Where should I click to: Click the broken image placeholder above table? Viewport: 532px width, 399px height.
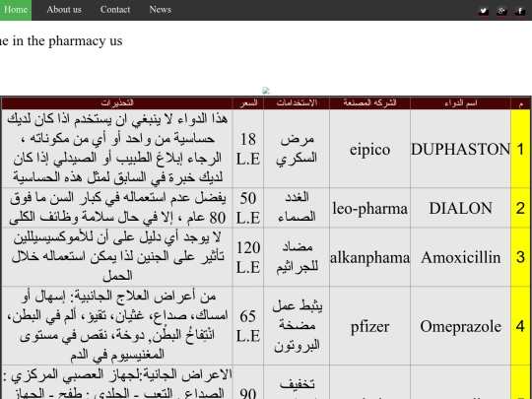266,91
